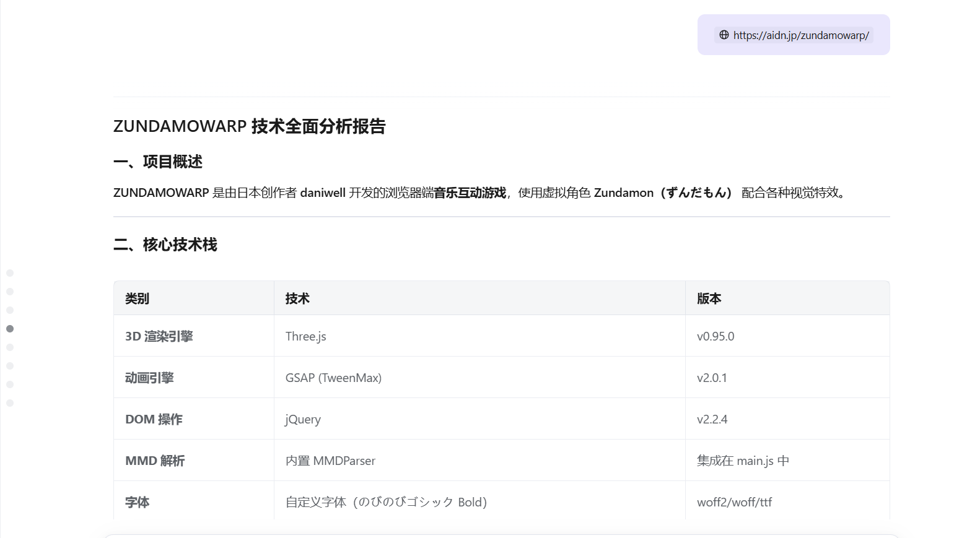Click the jQuery table cell

point(303,419)
